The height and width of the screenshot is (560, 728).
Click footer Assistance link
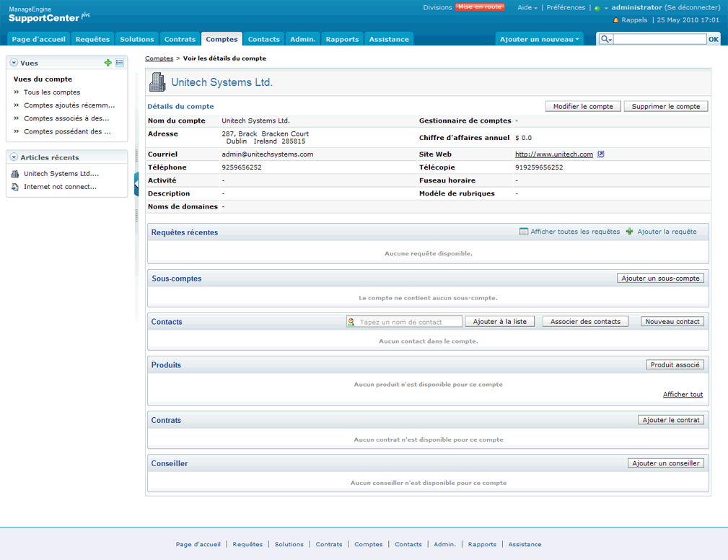(x=525, y=544)
